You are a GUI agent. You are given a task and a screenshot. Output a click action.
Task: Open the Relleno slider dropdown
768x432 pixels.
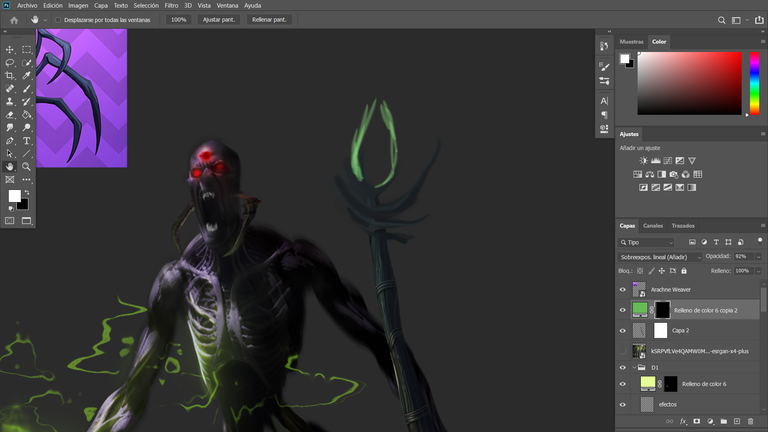click(758, 271)
